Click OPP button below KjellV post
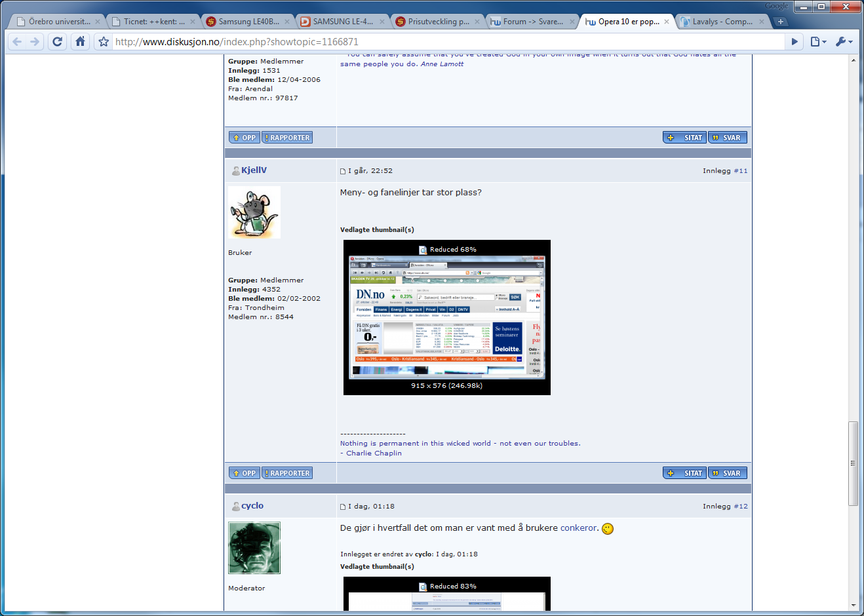The height and width of the screenshot is (616, 864). click(x=244, y=473)
